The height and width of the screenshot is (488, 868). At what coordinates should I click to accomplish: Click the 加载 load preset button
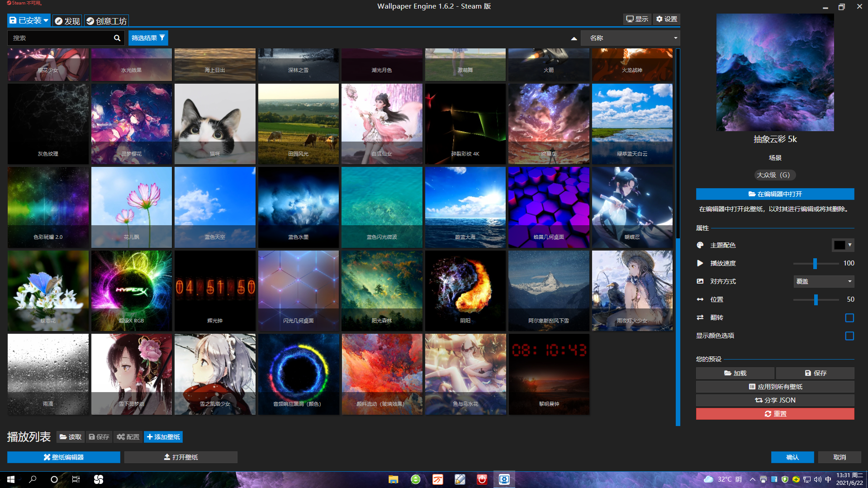pos(735,373)
